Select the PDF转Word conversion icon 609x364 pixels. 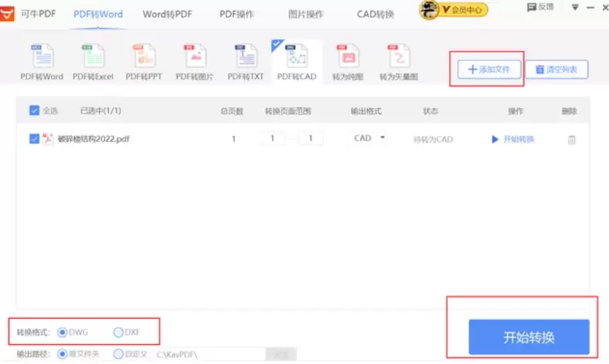click(42, 57)
